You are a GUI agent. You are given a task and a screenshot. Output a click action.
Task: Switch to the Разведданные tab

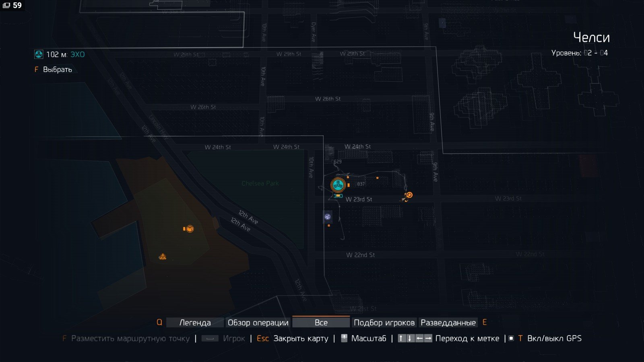(448, 323)
